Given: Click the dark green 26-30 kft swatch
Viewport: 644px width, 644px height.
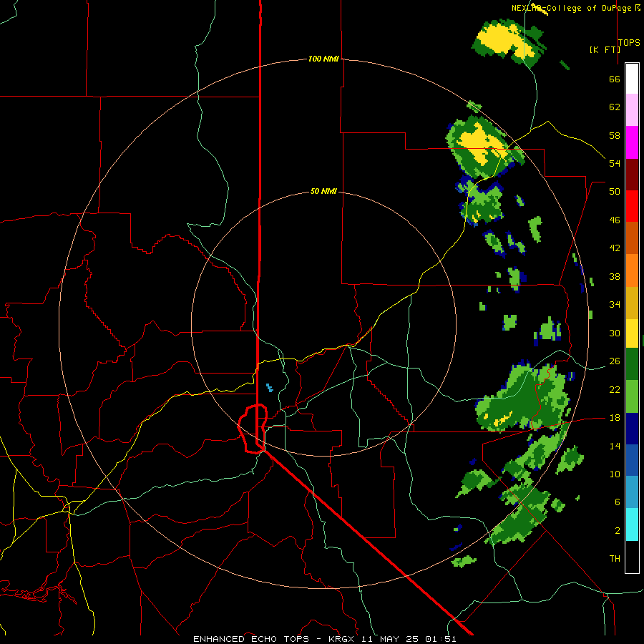Looking at the screenshot, I should (632, 364).
